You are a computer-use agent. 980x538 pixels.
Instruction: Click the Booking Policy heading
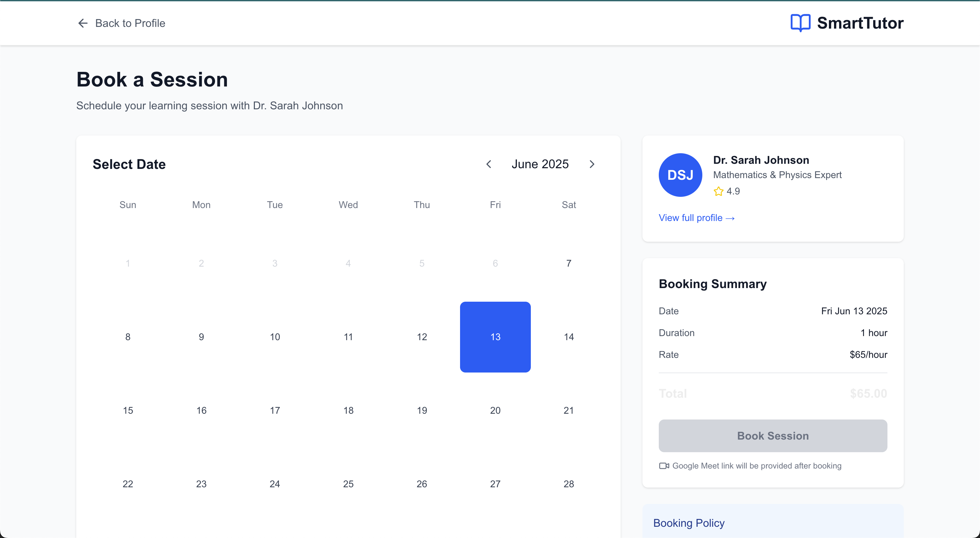coord(689,523)
